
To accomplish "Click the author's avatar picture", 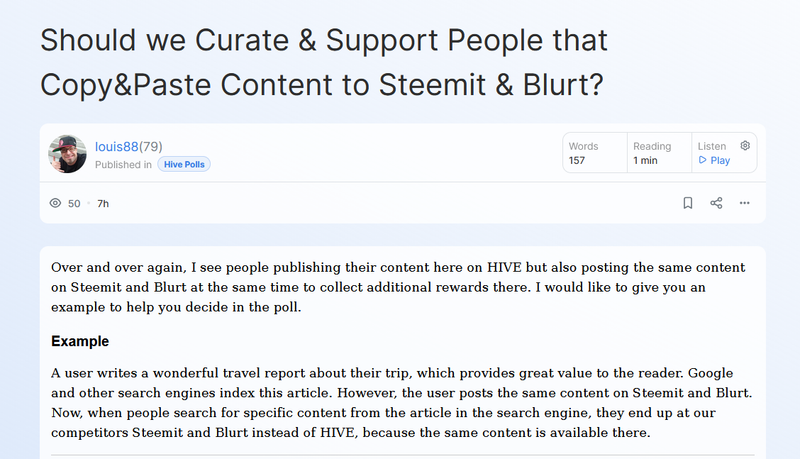I will pyautogui.click(x=67, y=153).
